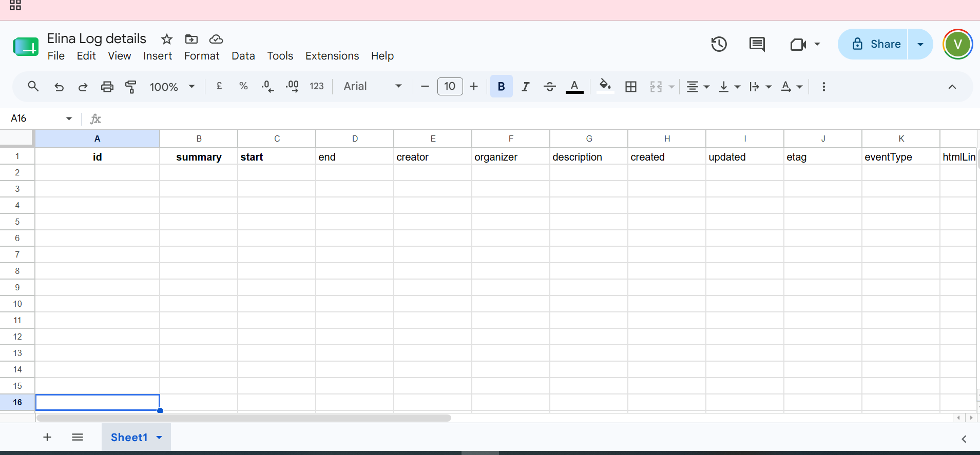
Task: Open the borders tool
Action: pos(631,87)
